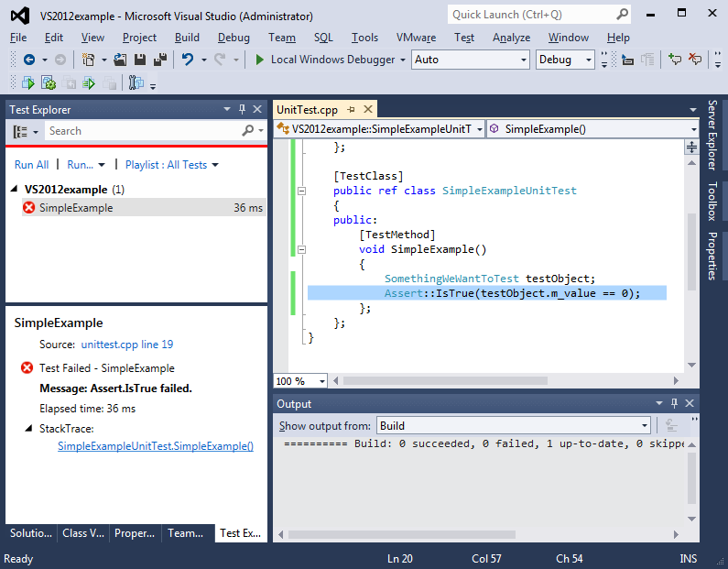This screenshot has height=569, width=728.
Task: Click the Run Tests in Solution icon
Action: click(x=28, y=83)
